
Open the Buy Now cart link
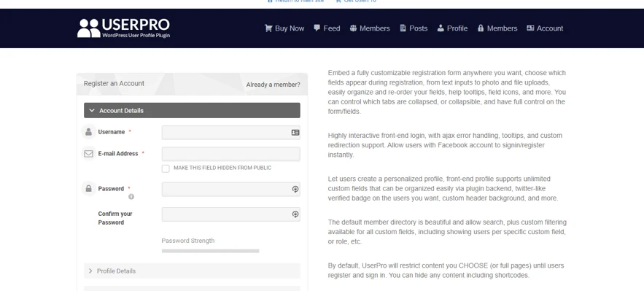[x=284, y=28]
